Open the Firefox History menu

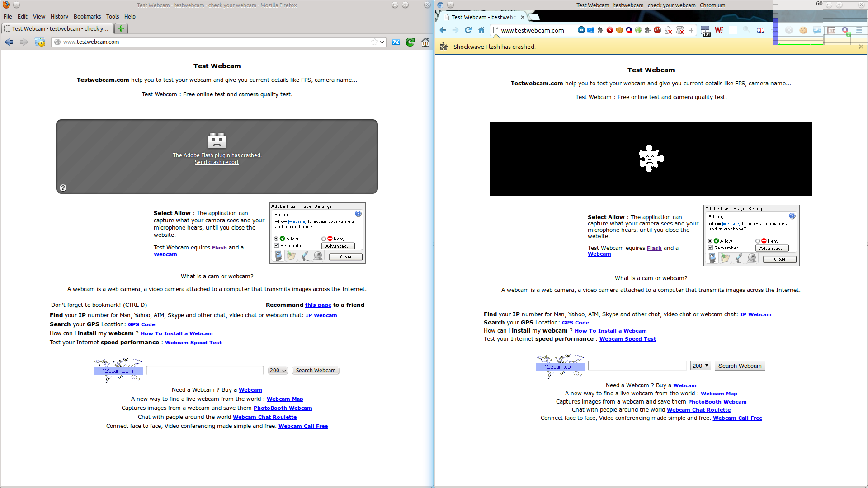pos(59,17)
